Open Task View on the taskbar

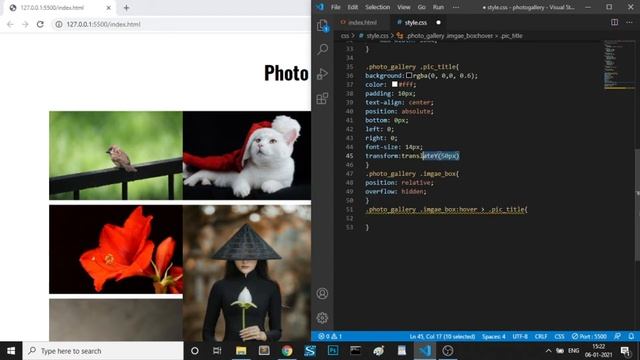coord(217,351)
